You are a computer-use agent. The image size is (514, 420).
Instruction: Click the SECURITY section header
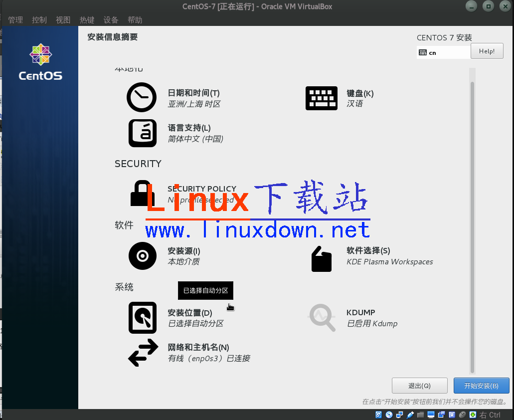138,164
